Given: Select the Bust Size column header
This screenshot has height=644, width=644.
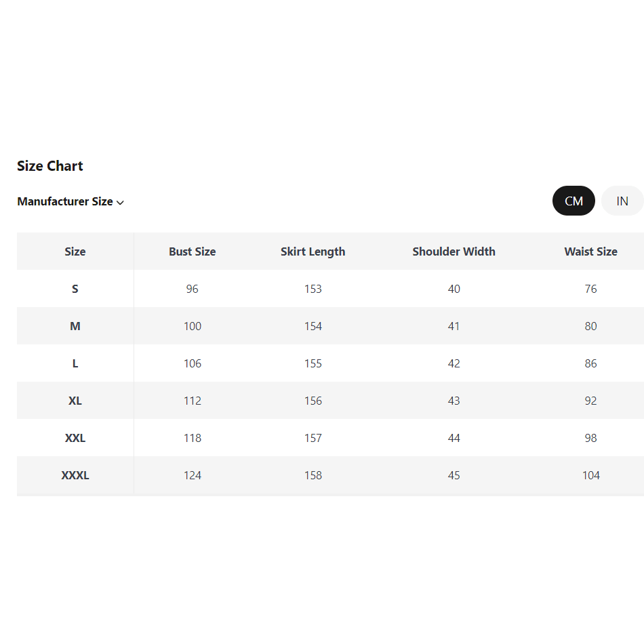Looking at the screenshot, I should [193, 251].
